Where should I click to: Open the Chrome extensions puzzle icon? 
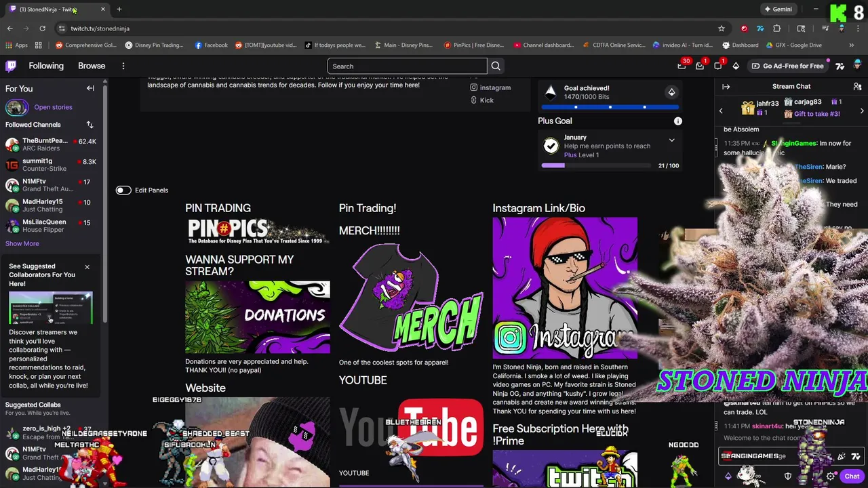(x=777, y=28)
